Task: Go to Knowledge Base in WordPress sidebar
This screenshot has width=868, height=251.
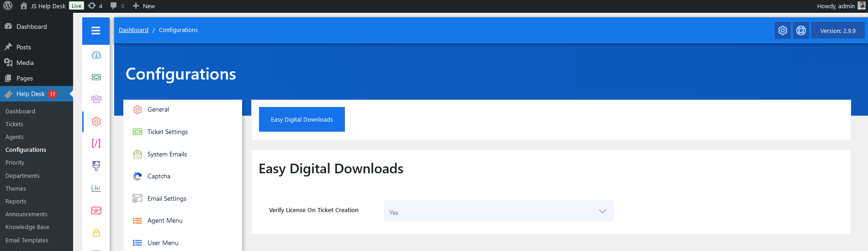Action: (27, 227)
